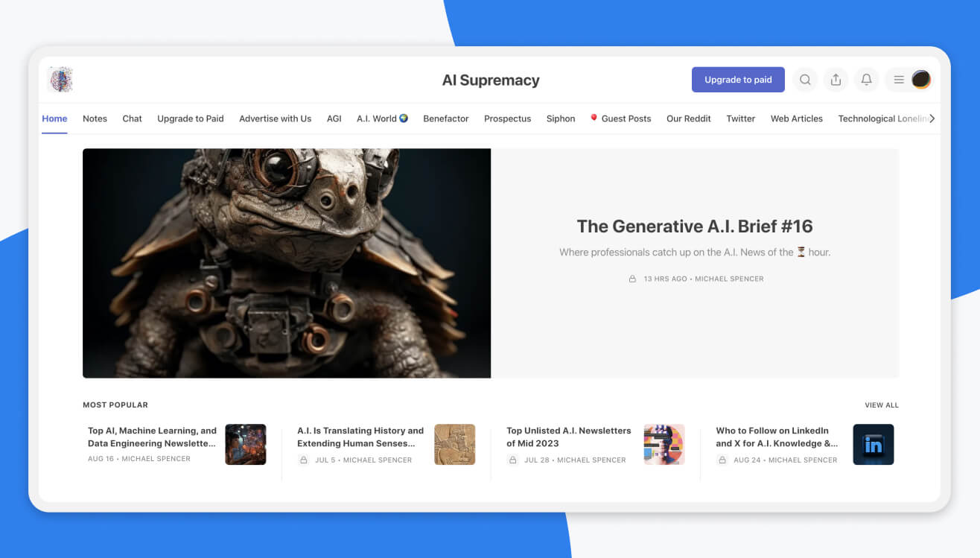This screenshot has width=980, height=558.
Task: Go to the Benefactor tab
Action: point(446,118)
